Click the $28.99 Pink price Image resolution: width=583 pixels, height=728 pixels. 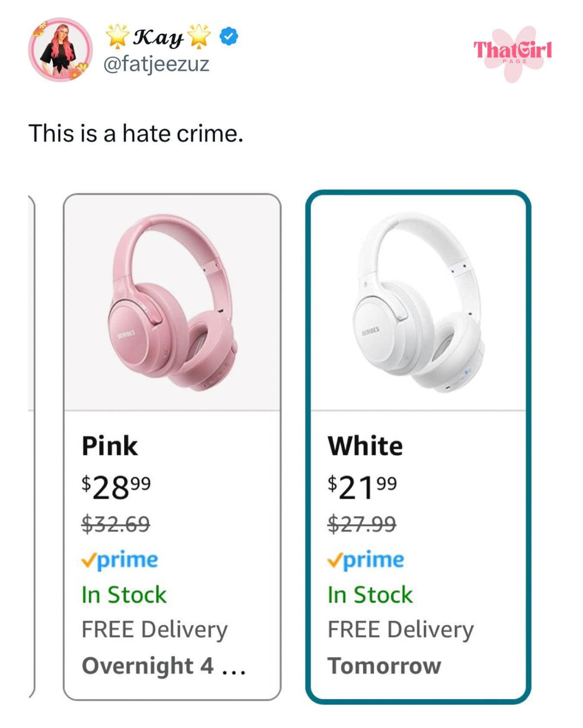click(116, 487)
